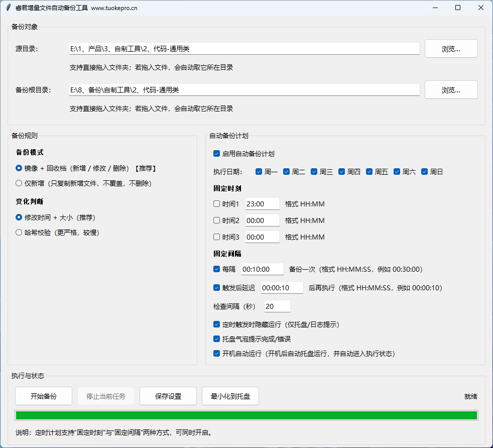Click the 固定时刻 heading

click(x=227, y=189)
